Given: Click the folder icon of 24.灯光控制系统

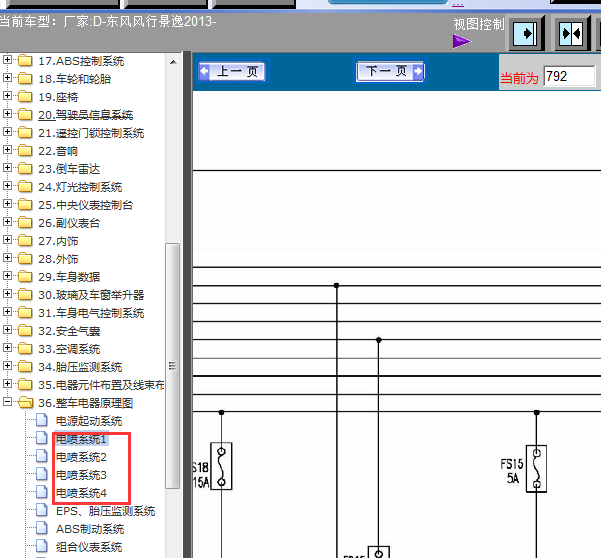Looking at the screenshot, I should point(25,186).
